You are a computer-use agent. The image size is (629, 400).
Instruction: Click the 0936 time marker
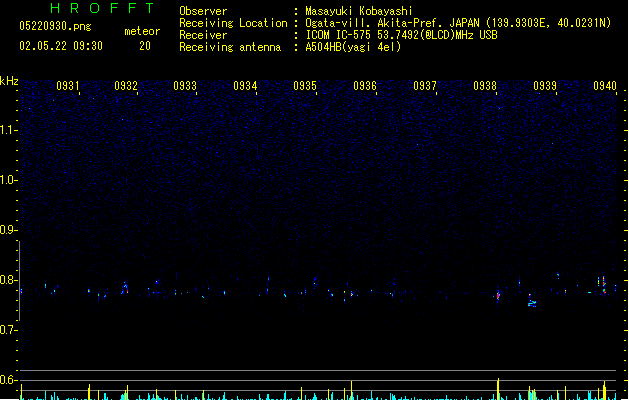(x=365, y=86)
